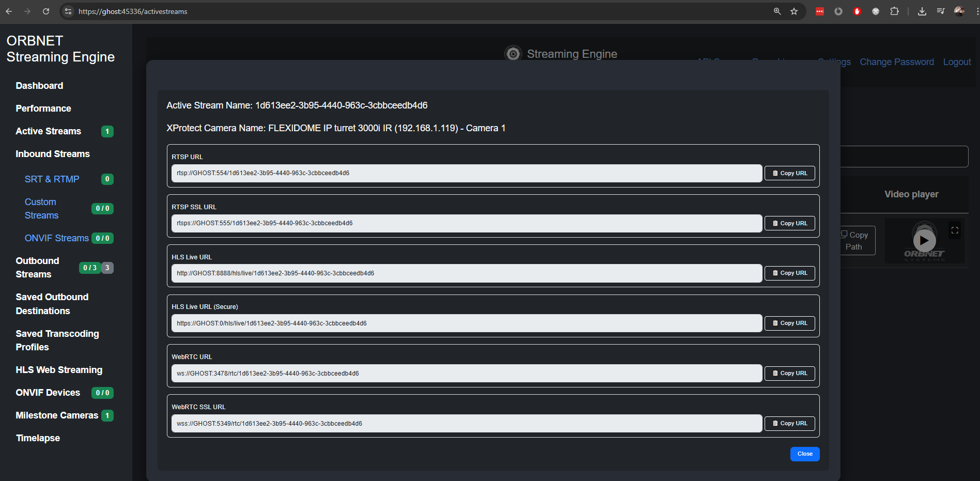Open site information icon in address bar
The width and height of the screenshot is (980, 481).
[68, 11]
